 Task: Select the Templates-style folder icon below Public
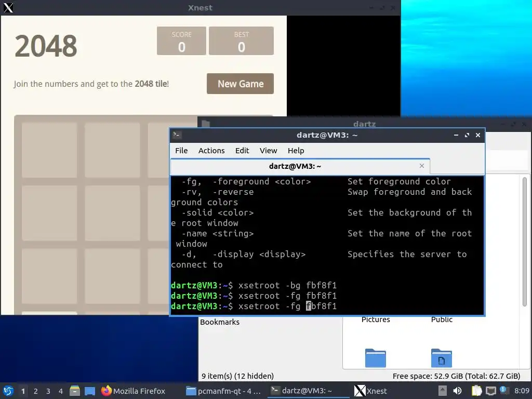pos(442,358)
